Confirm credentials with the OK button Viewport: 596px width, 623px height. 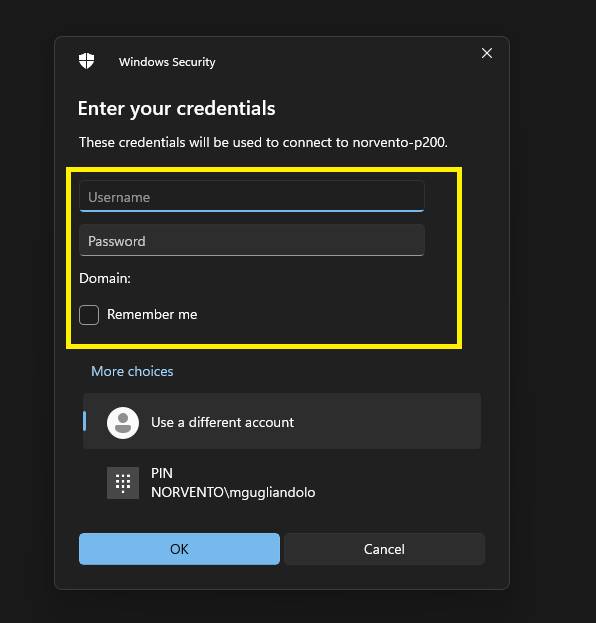[x=179, y=549]
